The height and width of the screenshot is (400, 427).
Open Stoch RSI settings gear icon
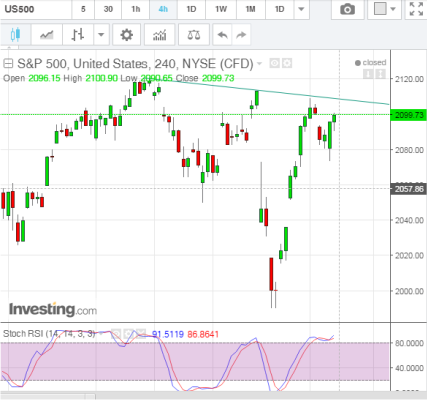pyautogui.click(x=128, y=333)
